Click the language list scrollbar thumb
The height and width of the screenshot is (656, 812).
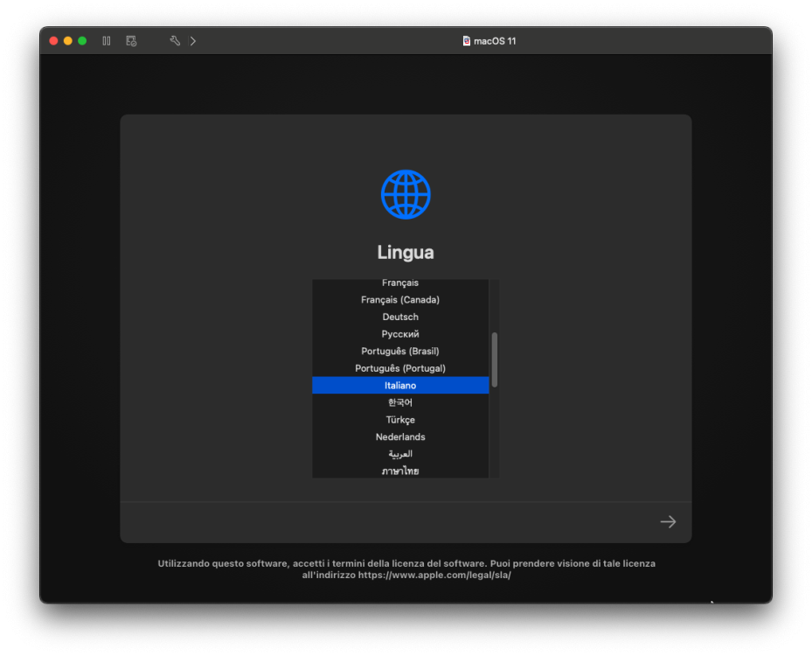point(495,359)
